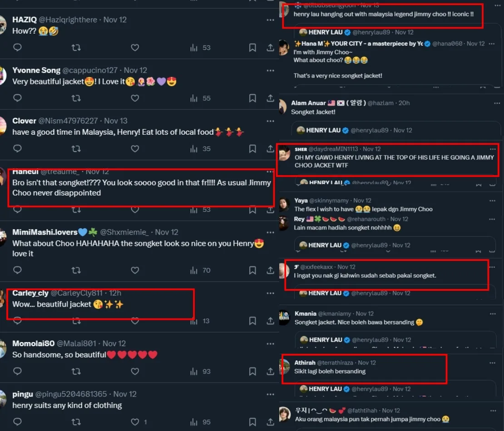Open @kmaniamy handle link
The height and width of the screenshot is (431, 504).
point(334,313)
